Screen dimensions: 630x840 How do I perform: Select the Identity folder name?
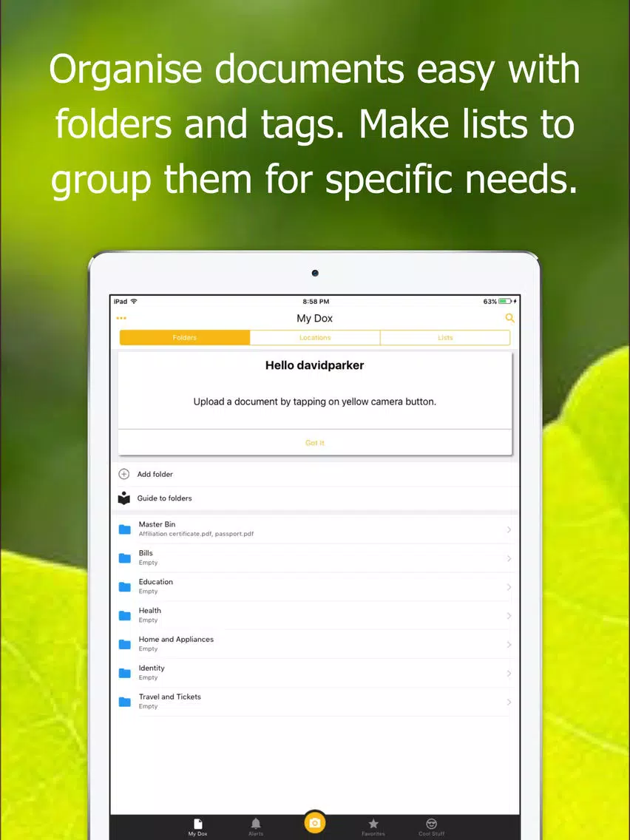coord(152,668)
